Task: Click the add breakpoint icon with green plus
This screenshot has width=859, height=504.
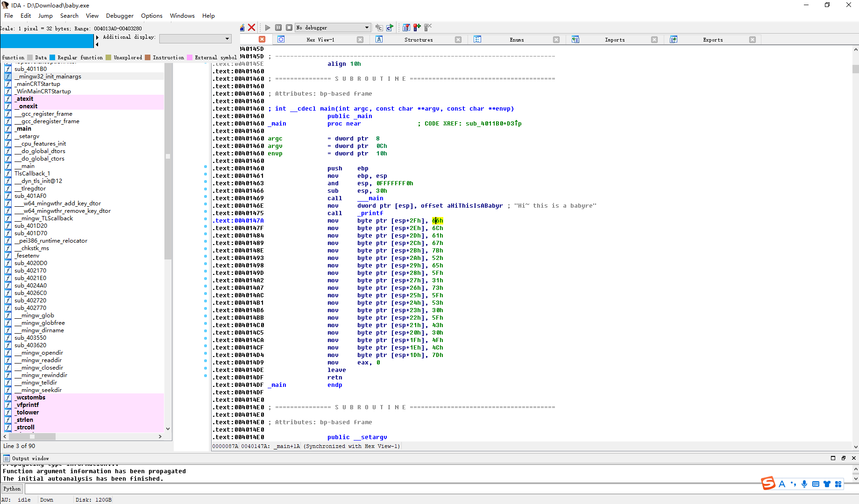Action: [x=417, y=28]
